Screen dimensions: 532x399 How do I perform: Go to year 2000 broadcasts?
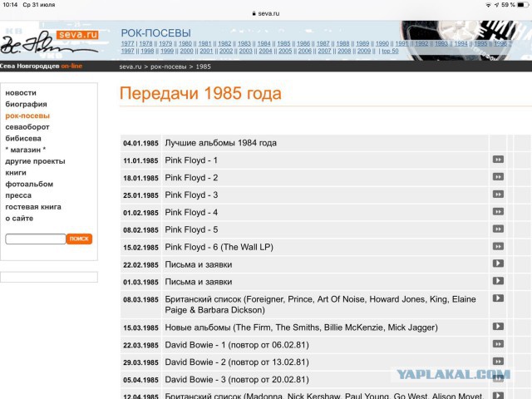(186, 52)
